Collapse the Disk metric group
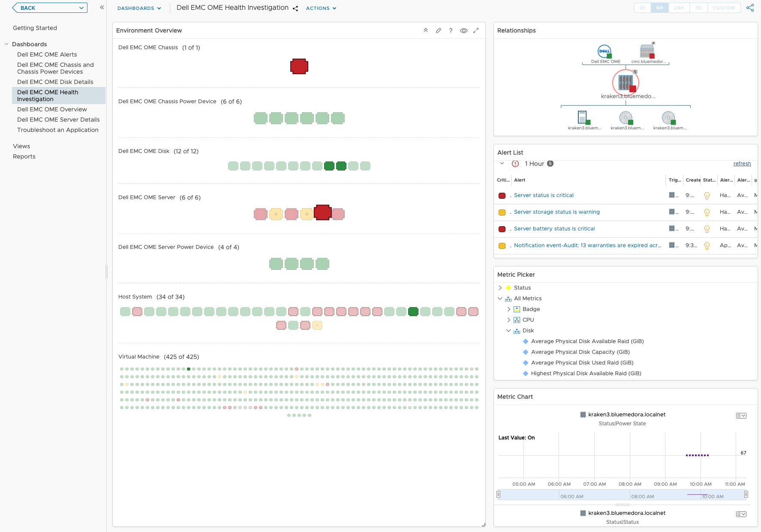761x532 pixels. (509, 331)
